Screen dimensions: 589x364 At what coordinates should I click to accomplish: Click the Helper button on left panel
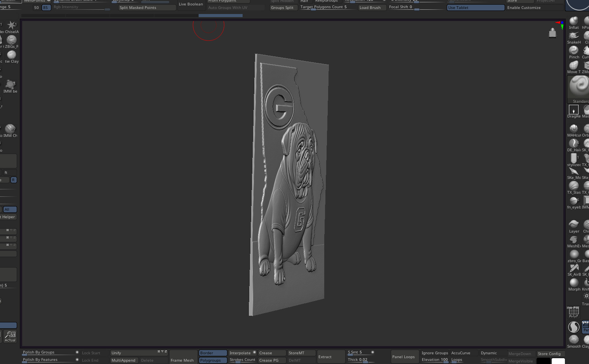click(x=8, y=217)
